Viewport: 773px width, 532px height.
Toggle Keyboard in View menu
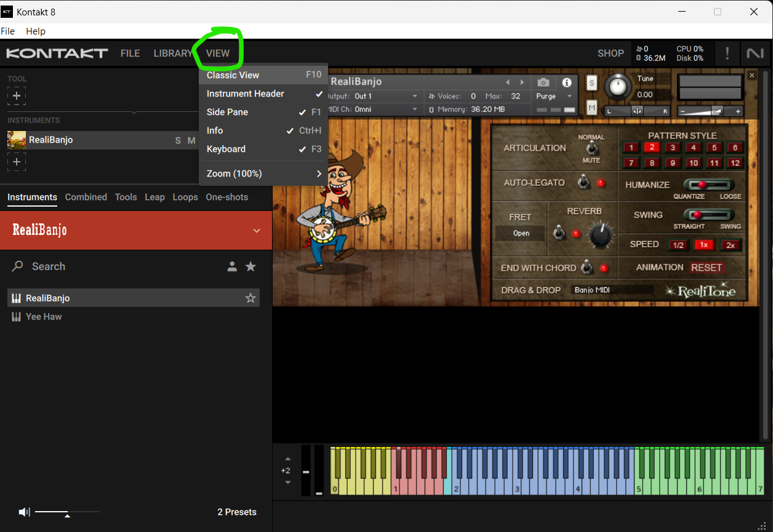pos(263,149)
